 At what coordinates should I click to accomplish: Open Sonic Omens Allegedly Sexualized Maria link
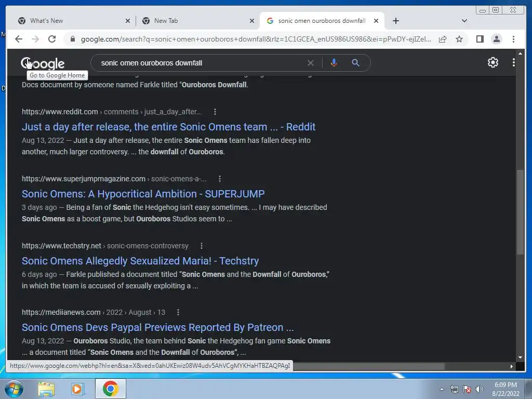pyautogui.click(x=140, y=261)
